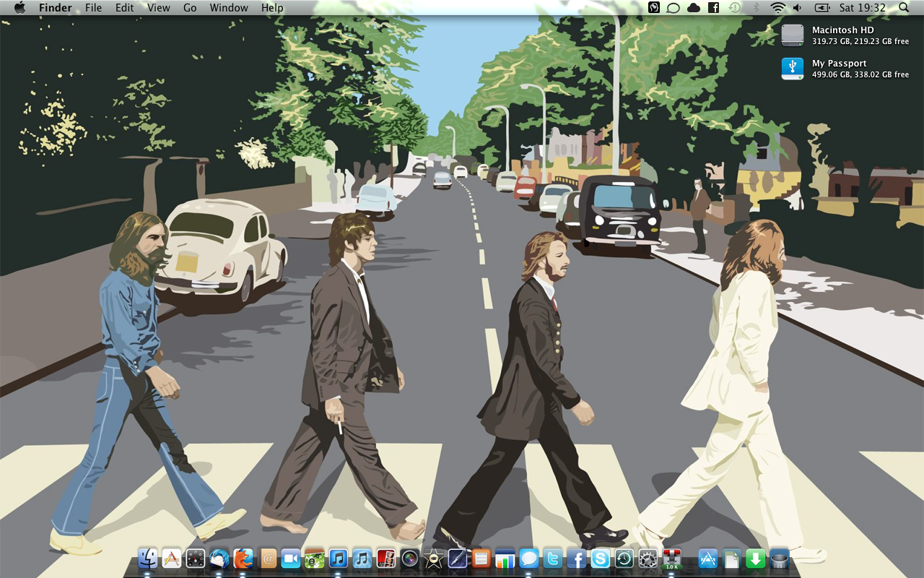Open the orange document app icon in Dock
The image size is (924, 578).
coord(481,558)
